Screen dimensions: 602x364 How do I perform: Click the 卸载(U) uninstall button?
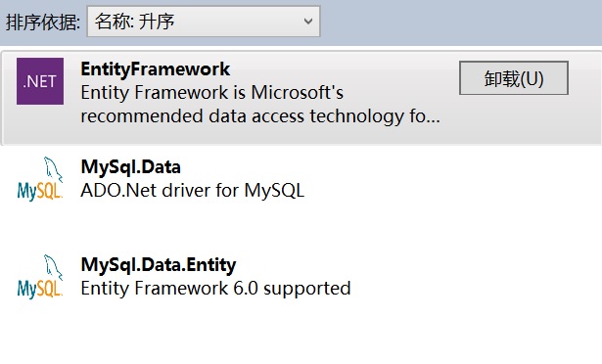514,78
